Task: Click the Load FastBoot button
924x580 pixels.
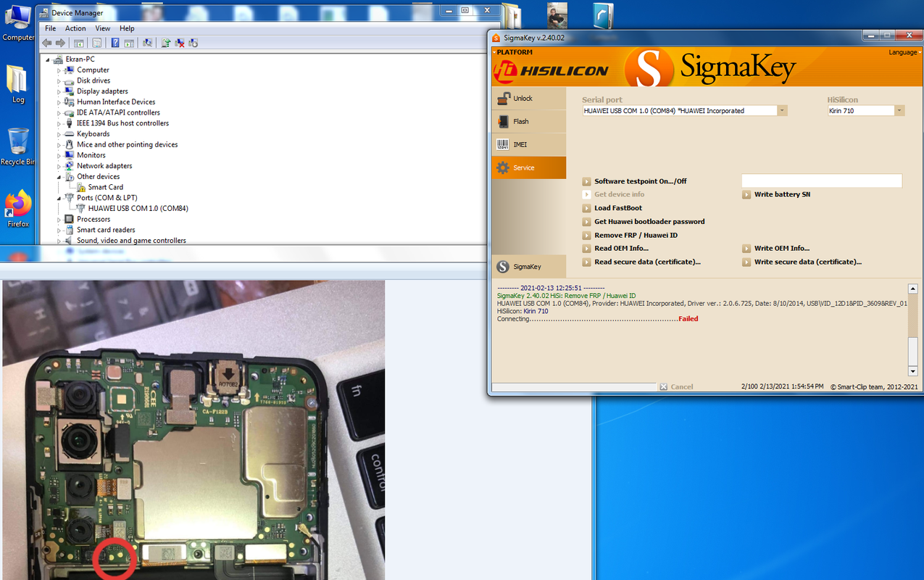Action: pos(612,208)
